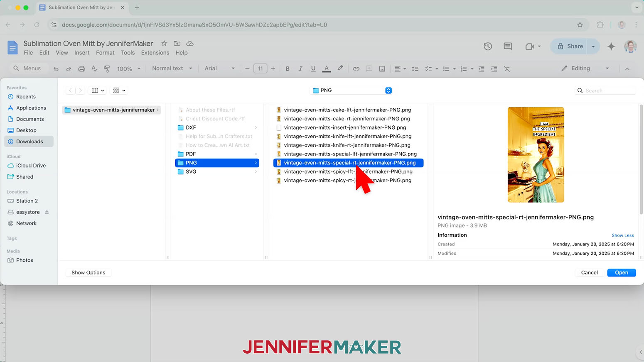Open the bulleted list dropdown
The width and height of the screenshot is (644, 362).
[x=449, y=69]
